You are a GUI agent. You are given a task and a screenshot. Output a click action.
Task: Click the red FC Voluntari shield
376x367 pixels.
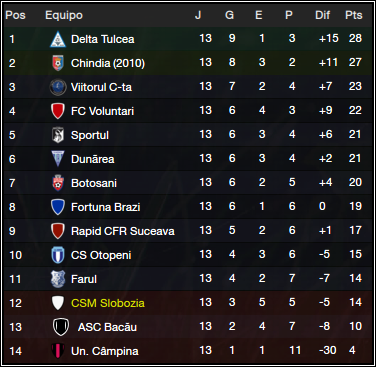click(x=58, y=111)
